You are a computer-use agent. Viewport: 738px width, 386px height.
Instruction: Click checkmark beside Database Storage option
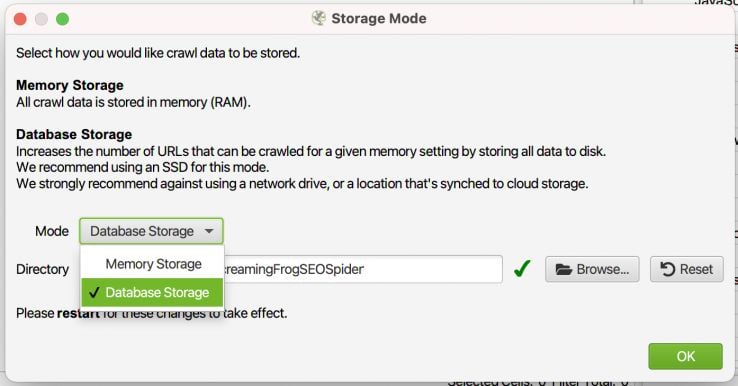click(x=94, y=292)
